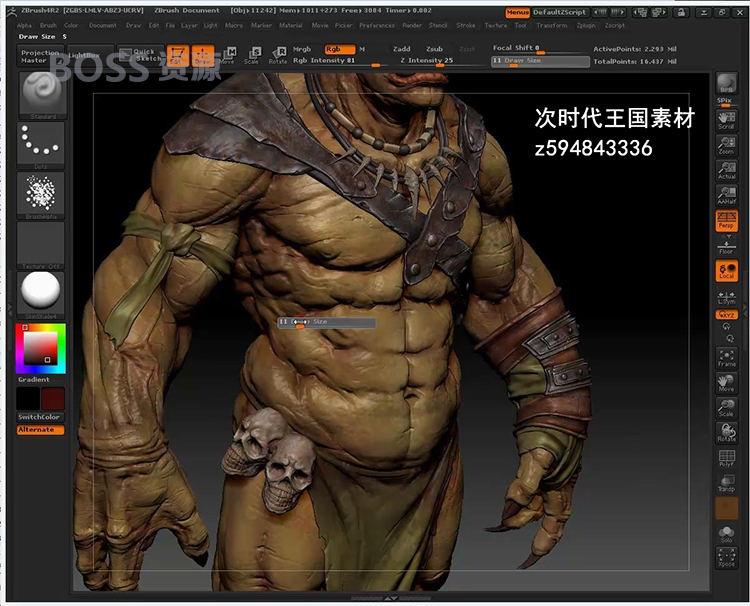Adjust Z Intensity slider
Screen dimensions: 750x606
point(436,61)
